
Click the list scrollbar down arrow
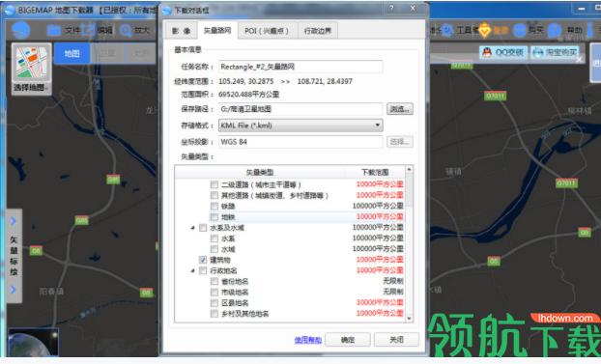(x=409, y=319)
